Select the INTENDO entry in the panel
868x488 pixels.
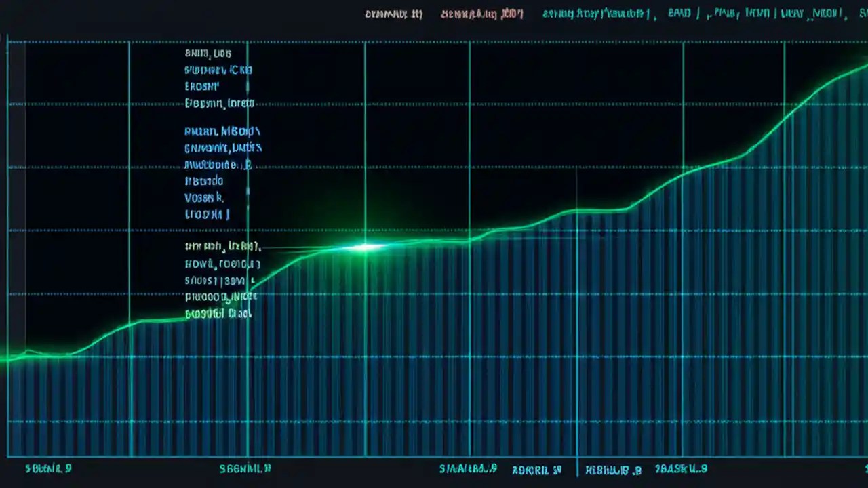pyautogui.click(x=203, y=180)
